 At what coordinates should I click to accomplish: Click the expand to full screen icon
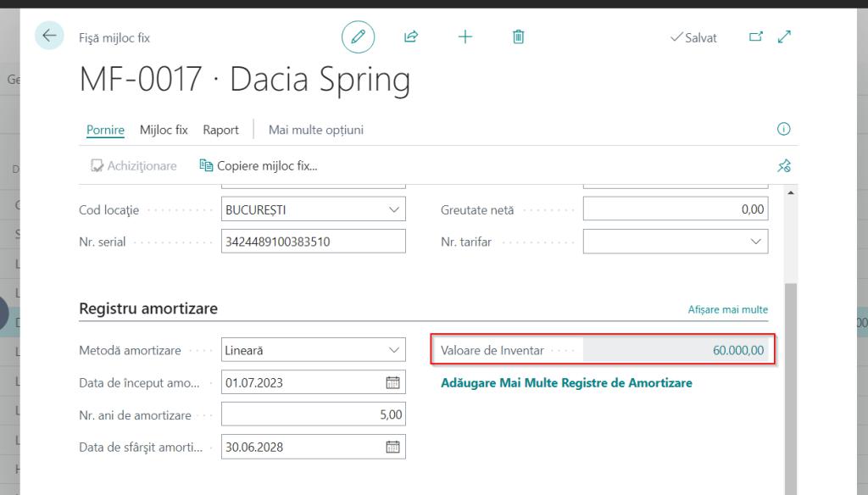pos(784,36)
